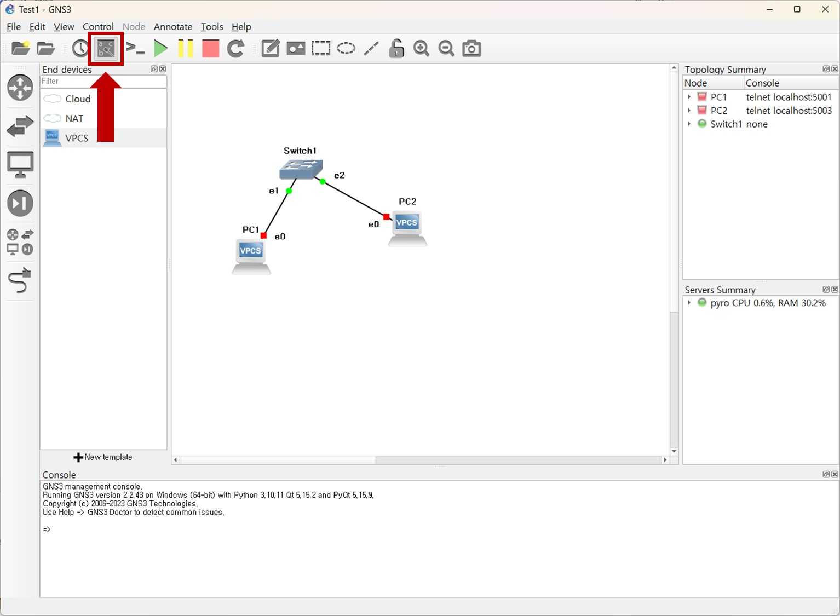
Task: Select the Insert a picture tool
Action: point(296,48)
